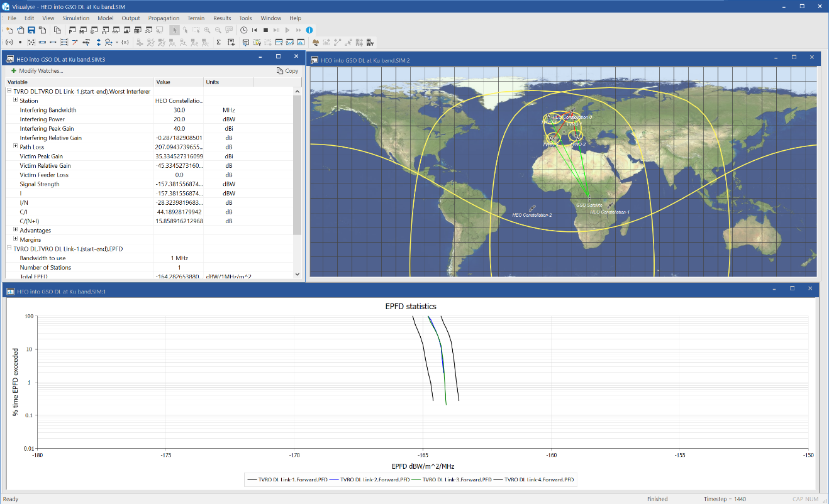Screen dimensions: 829x504
Task: Click the watch window vertical scrollbar
Action: [x=298, y=165]
